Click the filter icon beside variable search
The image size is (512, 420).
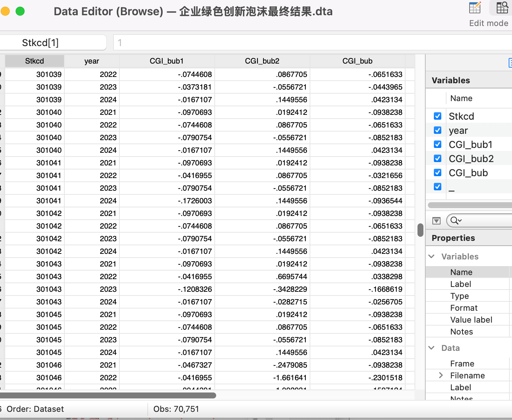(x=436, y=221)
